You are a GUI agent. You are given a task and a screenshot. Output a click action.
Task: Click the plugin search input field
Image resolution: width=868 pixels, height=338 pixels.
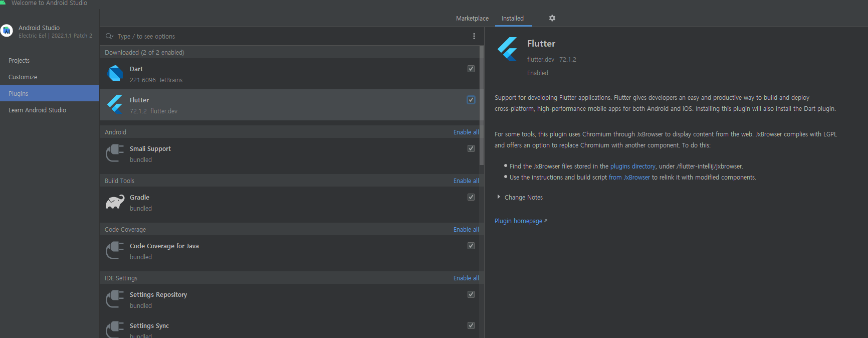[291, 36]
